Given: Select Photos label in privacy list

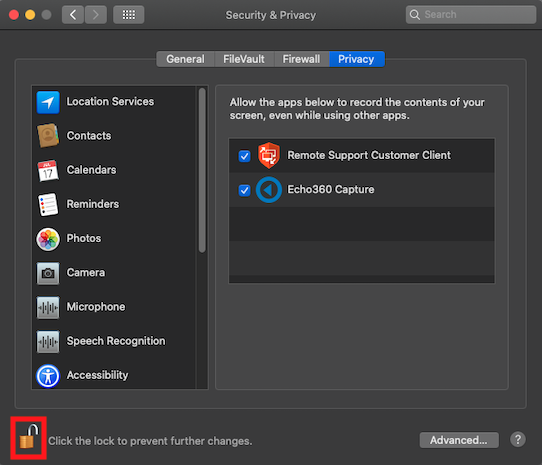Looking at the screenshot, I should (x=84, y=238).
